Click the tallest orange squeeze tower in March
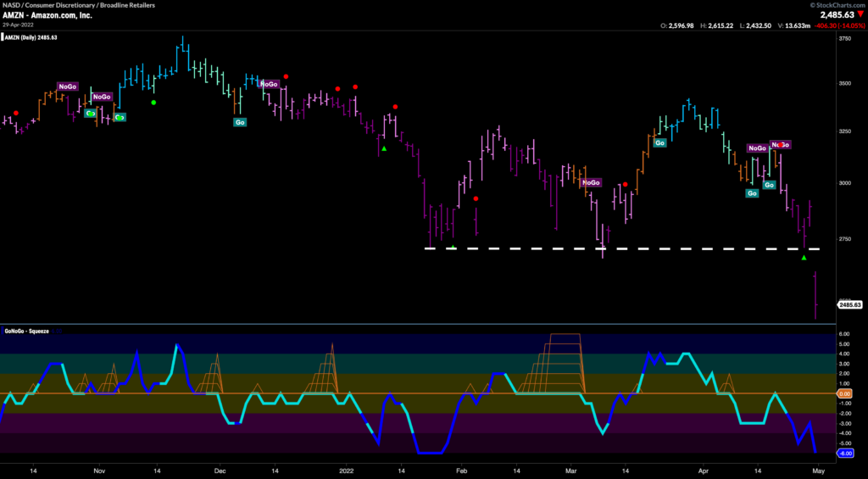This screenshot has width=868, height=479. pos(565,363)
